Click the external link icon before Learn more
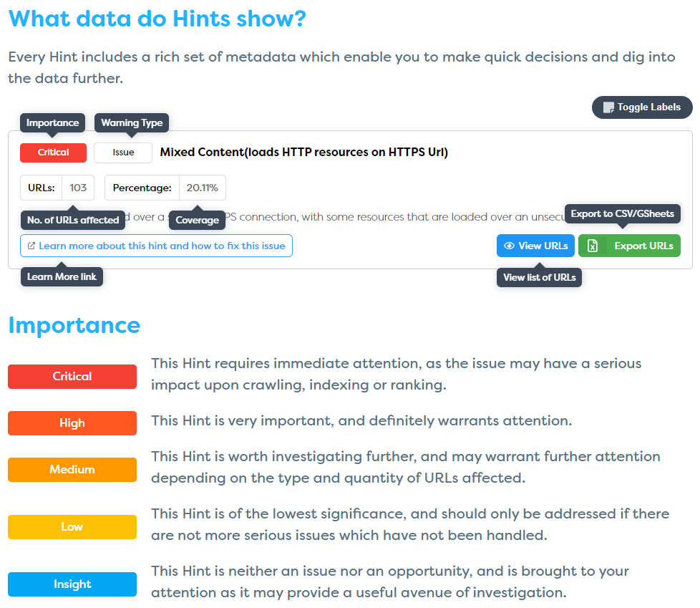Screen dimensions: 700x608 31,246
